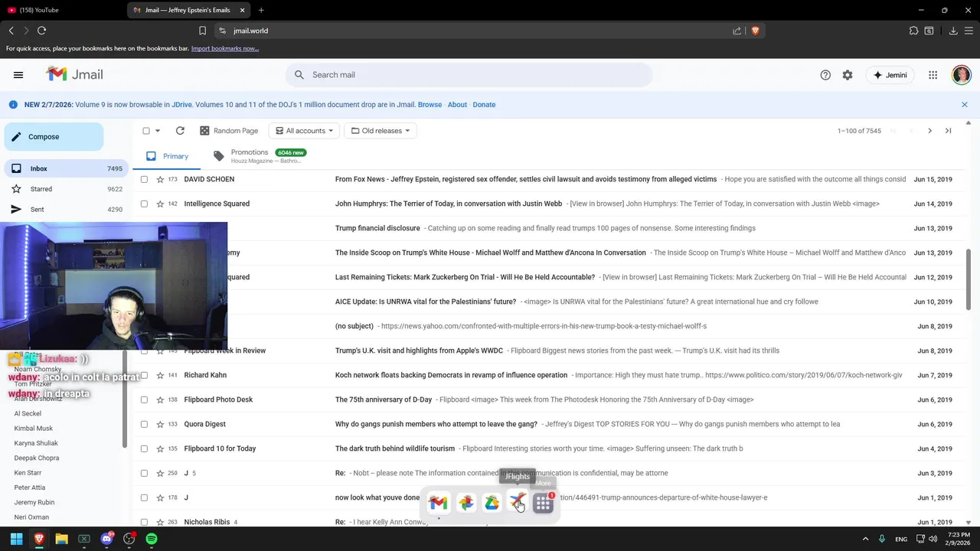
Task: Open the browser extensions puzzle icon
Action: click(913, 31)
